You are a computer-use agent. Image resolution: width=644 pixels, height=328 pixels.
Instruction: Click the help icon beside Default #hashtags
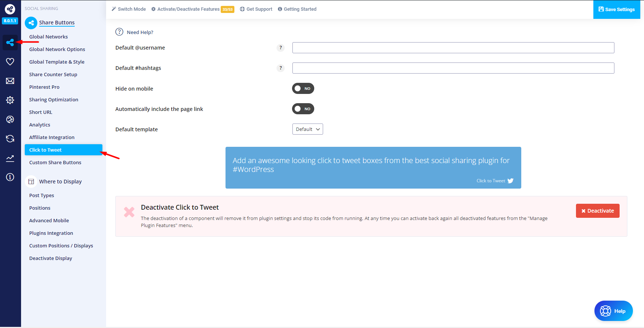[x=281, y=68]
